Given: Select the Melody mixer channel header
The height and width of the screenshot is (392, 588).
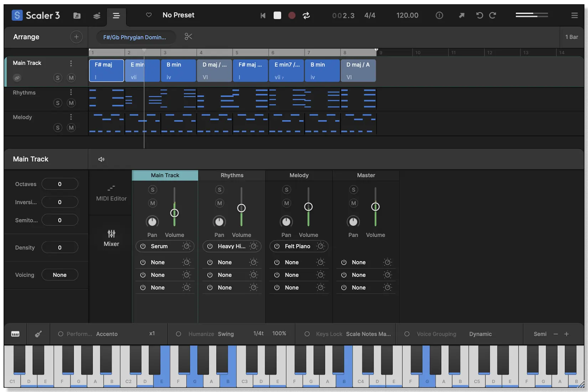Looking at the screenshot, I should point(299,175).
